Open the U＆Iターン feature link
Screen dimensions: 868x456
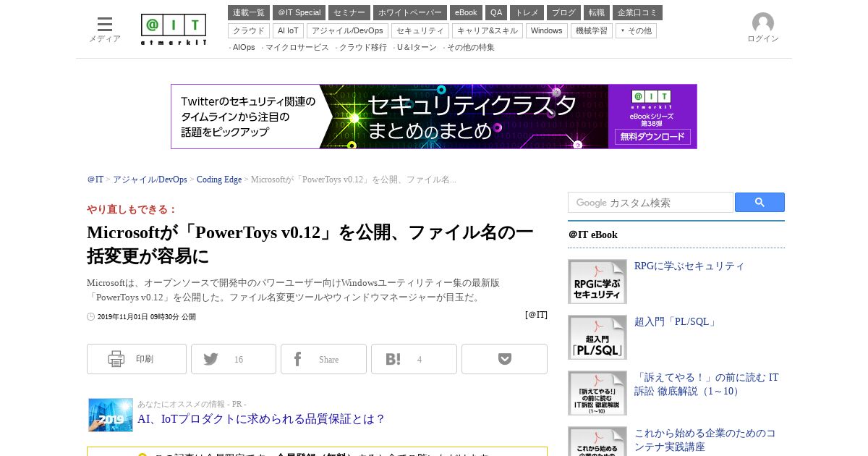click(x=417, y=47)
